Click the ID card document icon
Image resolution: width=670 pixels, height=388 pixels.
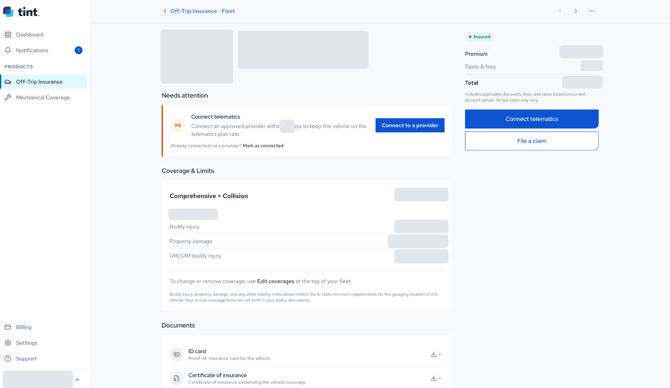[x=176, y=354]
